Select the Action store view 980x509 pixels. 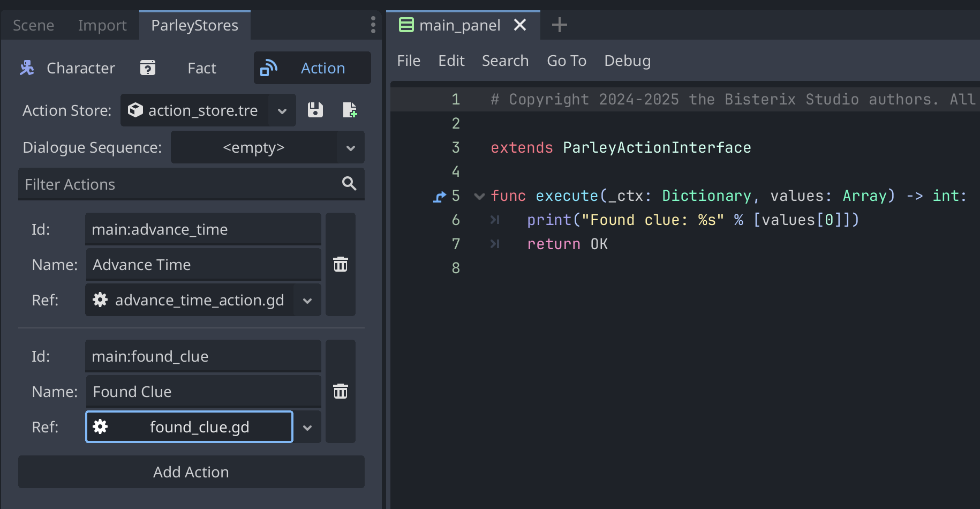(x=312, y=68)
